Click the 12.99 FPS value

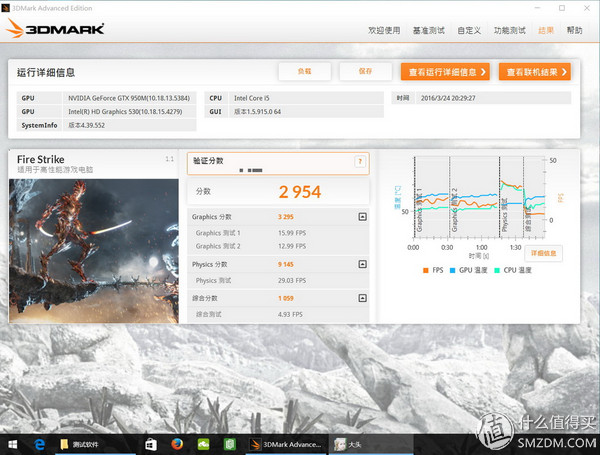click(292, 246)
